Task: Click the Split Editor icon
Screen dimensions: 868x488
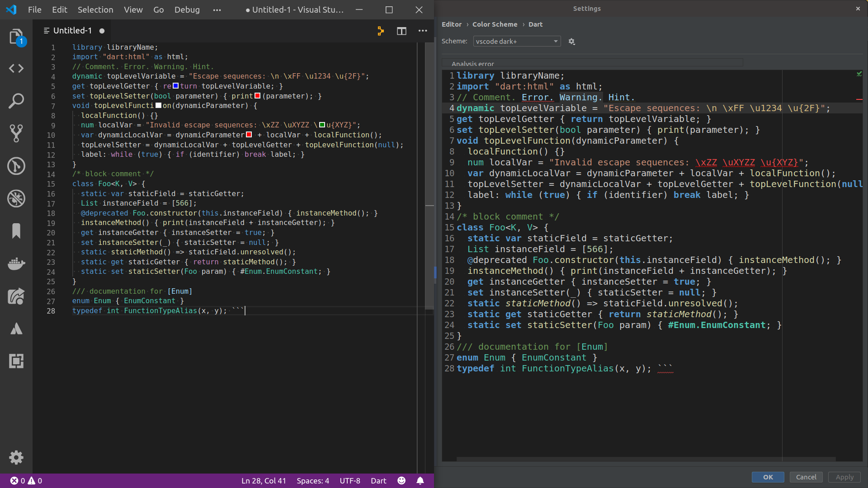Action: click(x=401, y=31)
